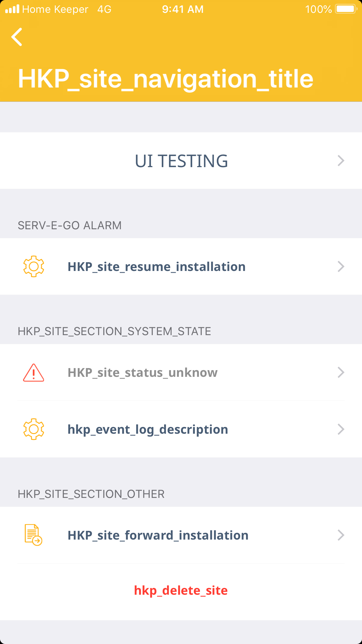Open hkp_event_log_description entry
Image resolution: width=362 pixels, height=644 pixels.
point(148,430)
